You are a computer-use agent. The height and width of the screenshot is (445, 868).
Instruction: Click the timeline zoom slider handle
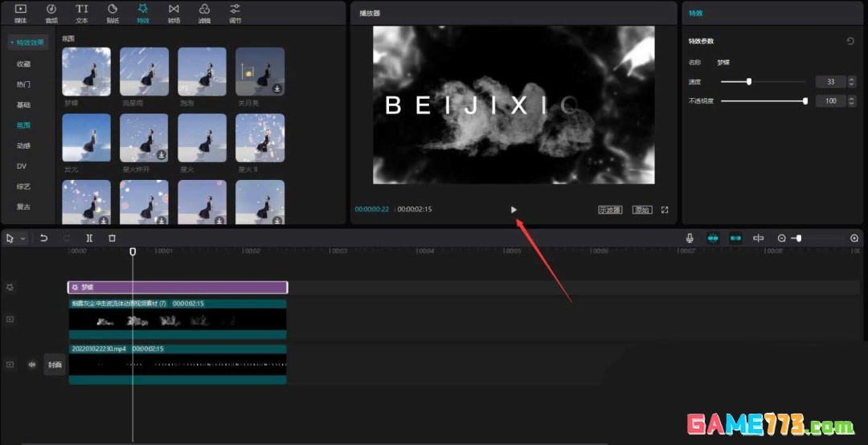pyautogui.click(x=798, y=238)
